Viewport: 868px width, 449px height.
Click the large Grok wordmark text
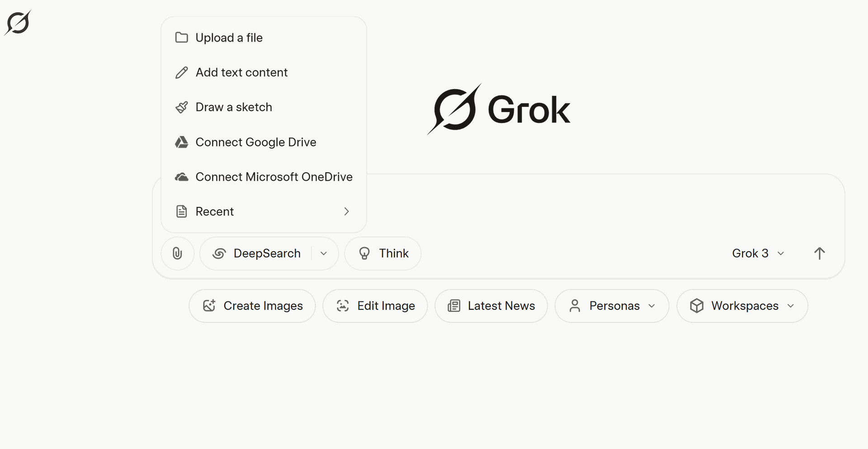(x=529, y=110)
